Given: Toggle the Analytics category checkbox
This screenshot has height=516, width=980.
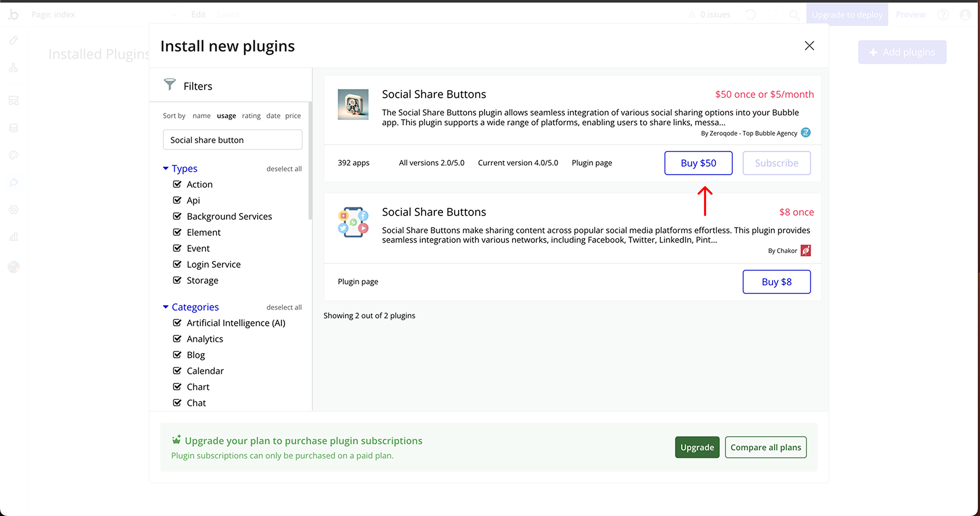Looking at the screenshot, I should click(177, 339).
